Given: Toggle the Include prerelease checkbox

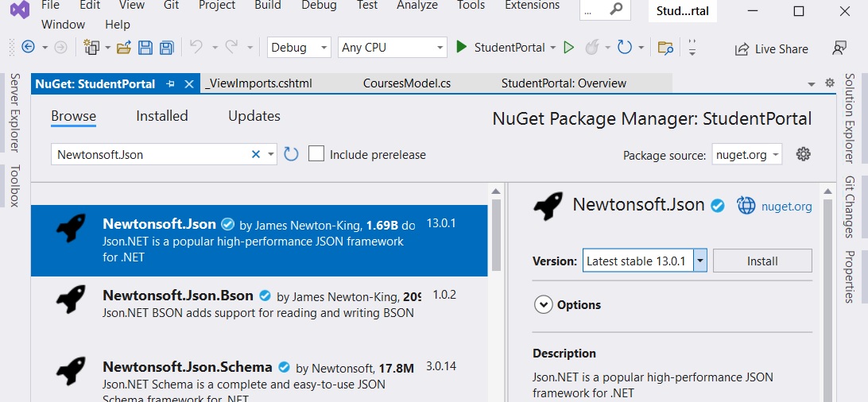Looking at the screenshot, I should 316,153.
